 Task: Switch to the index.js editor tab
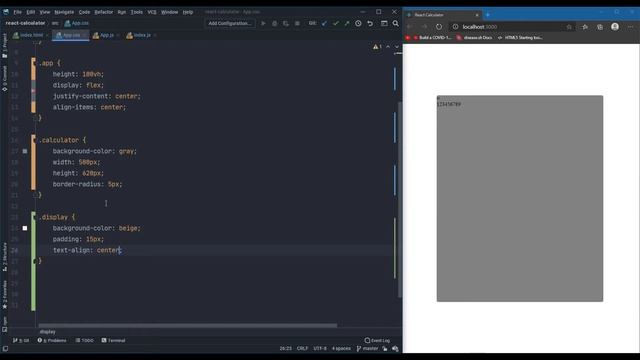[x=141, y=36]
